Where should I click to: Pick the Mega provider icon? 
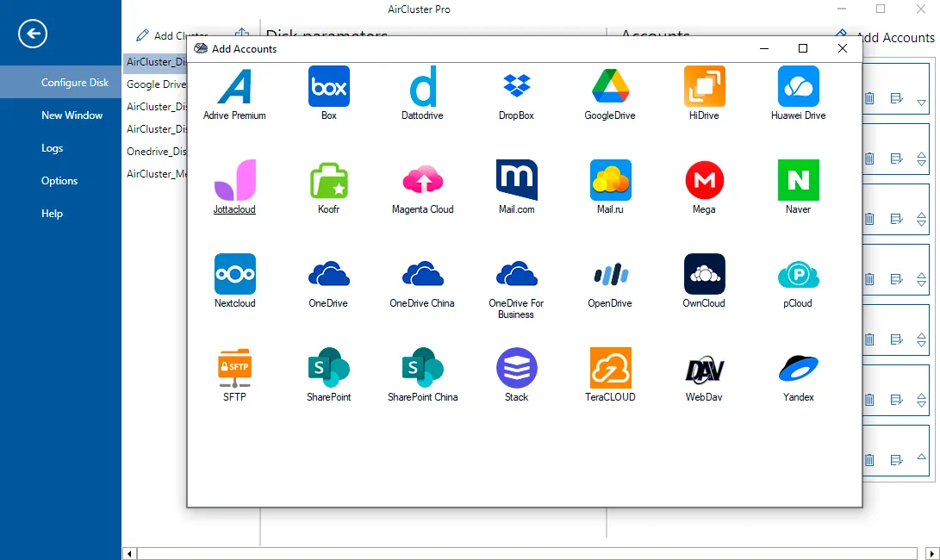(x=705, y=180)
